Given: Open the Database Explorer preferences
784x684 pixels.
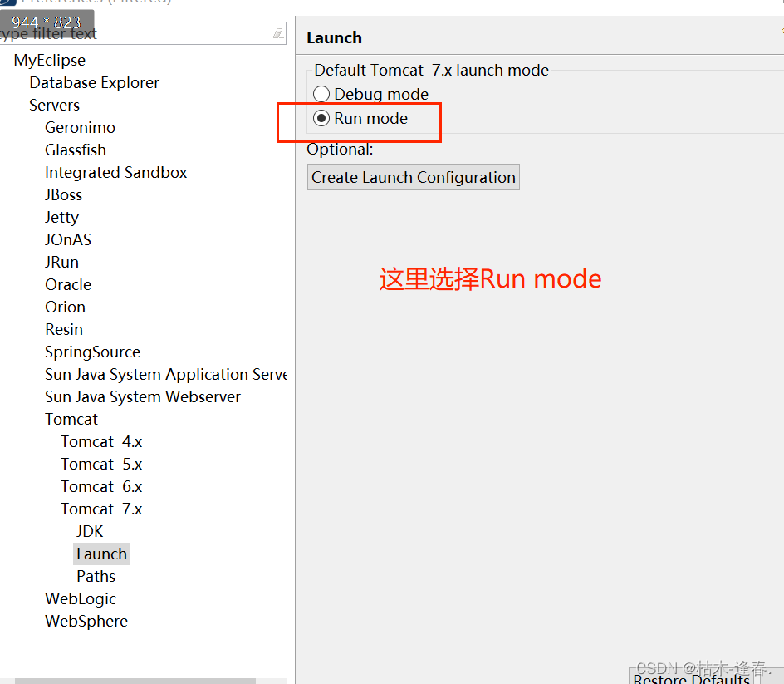Looking at the screenshot, I should 94,82.
